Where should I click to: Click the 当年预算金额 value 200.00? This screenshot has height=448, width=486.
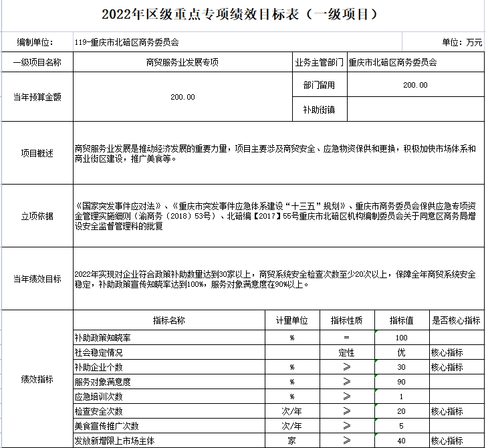183,97
